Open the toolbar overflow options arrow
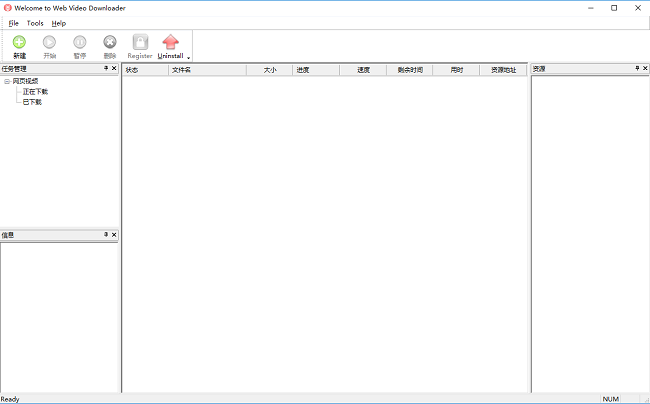 (x=188, y=57)
